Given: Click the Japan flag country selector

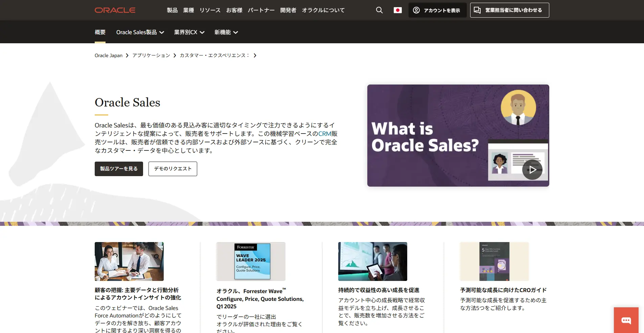Looking at the screenshot, I should [x=398, y=10].
